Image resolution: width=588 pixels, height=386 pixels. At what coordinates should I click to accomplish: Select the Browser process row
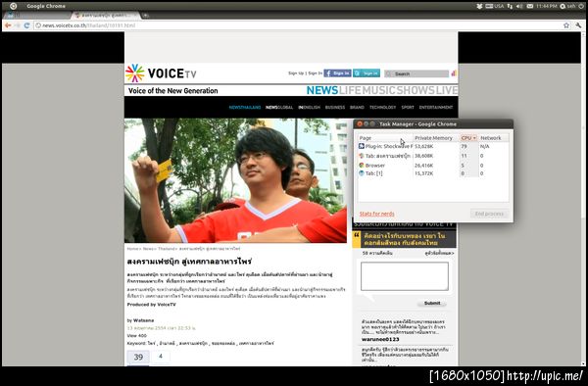pos(433,165)
